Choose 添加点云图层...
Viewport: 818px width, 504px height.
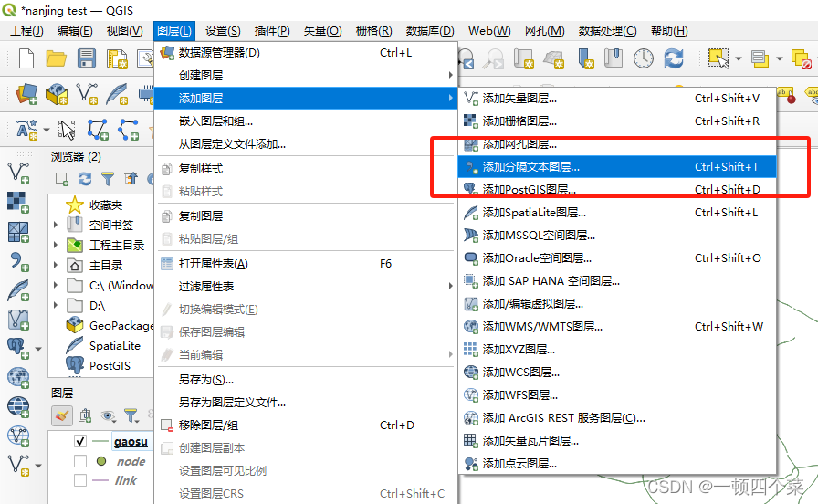tap(617, 463)
